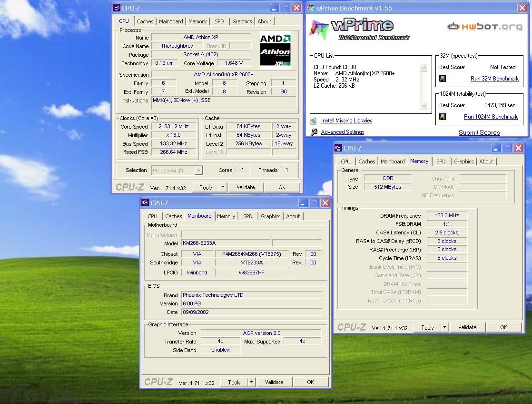Image resolution: width=532 pixels, height=404 pixels.
Task: Click the floppy save icon for 1024M score
Action: click(x=443, y=117)
